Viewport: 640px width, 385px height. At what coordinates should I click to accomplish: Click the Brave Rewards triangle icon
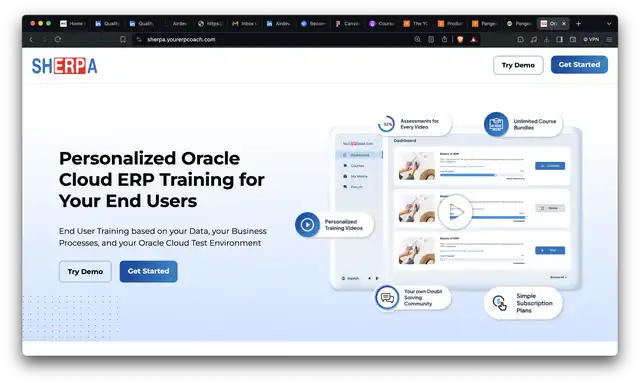click(x=473, y=40)
